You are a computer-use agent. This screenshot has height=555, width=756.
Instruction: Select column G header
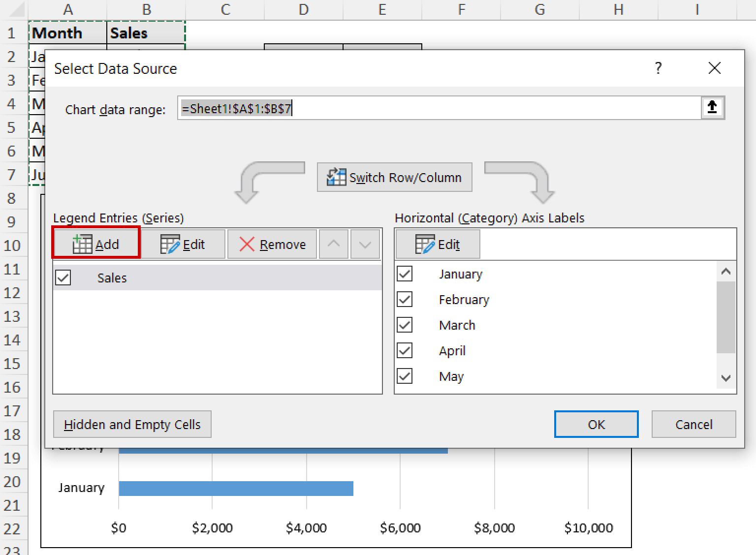click(x=540, y=9)
